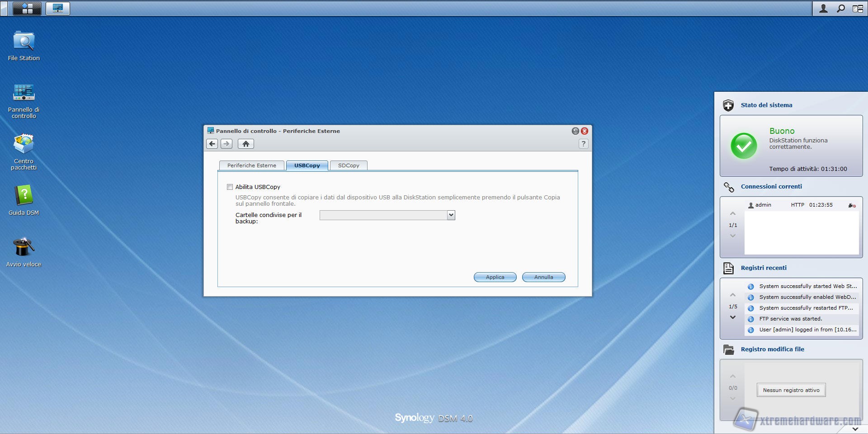Image resolution: width=868 pixels, height=434 pixels.
Task: Open the main menu in taskbar
Action: click(27, 8)
